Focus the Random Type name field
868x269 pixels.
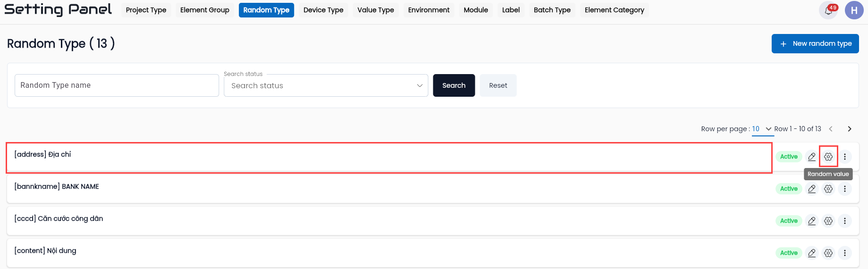pos(117,85)
